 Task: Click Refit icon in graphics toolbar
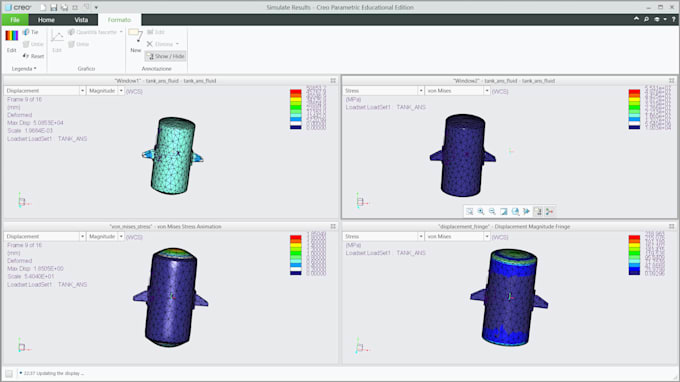tap(469, 211)
